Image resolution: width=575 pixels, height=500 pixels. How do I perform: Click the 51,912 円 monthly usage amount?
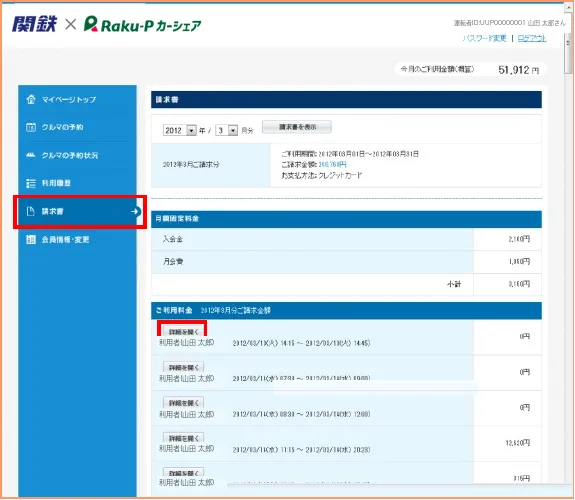coord(519,70)
